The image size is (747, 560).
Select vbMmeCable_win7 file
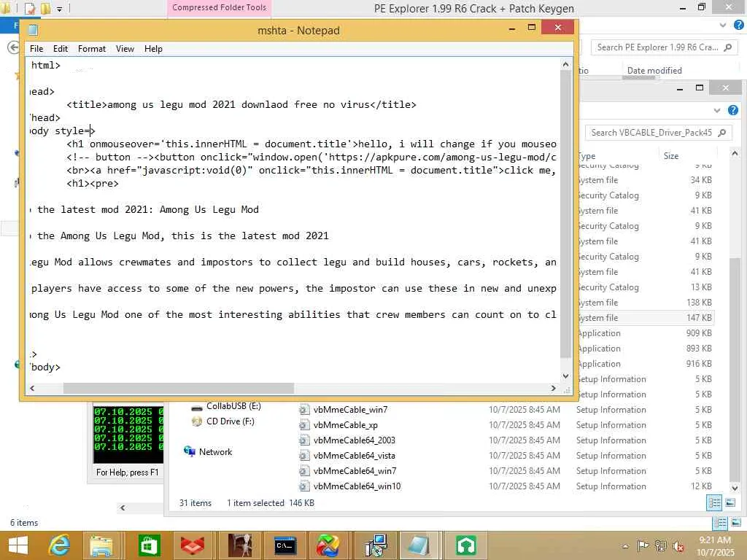click(x=350, y=410)
